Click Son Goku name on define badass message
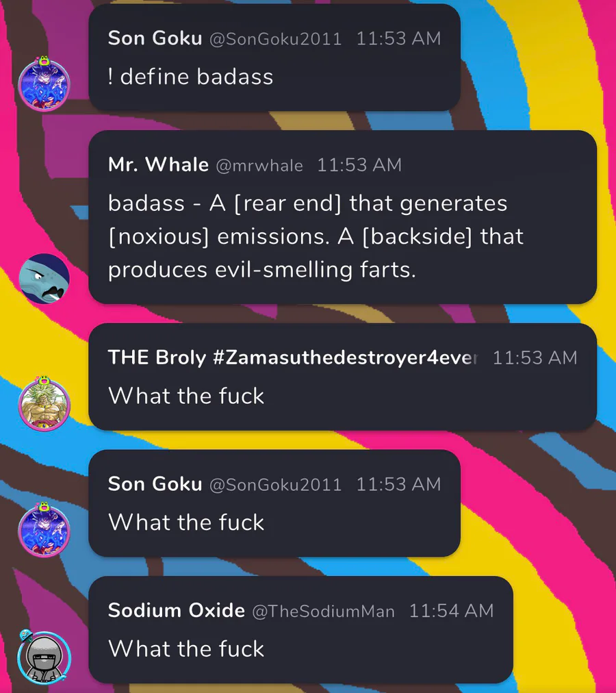616x693 pixels. (x=155, y=38)
